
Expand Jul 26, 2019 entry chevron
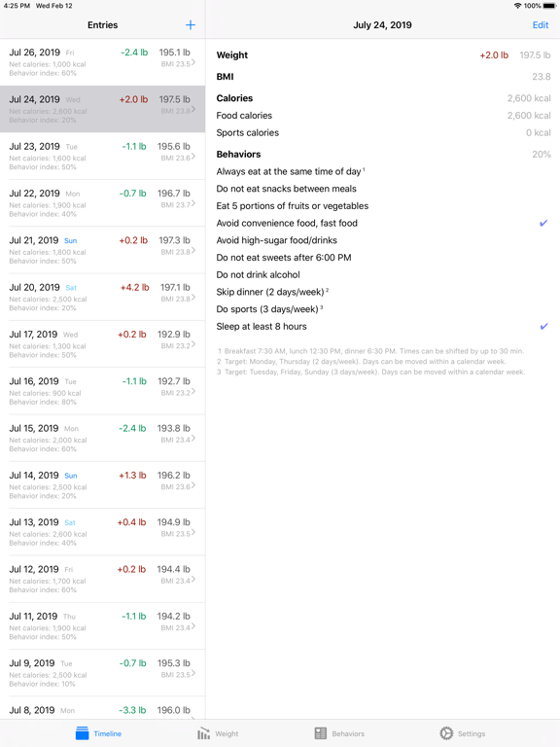(193, 62)
